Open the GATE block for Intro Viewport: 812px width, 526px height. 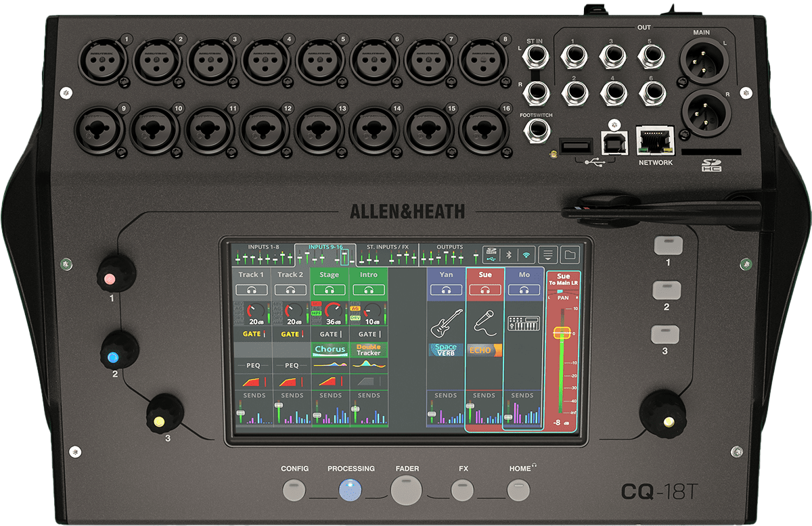(369, 334)
